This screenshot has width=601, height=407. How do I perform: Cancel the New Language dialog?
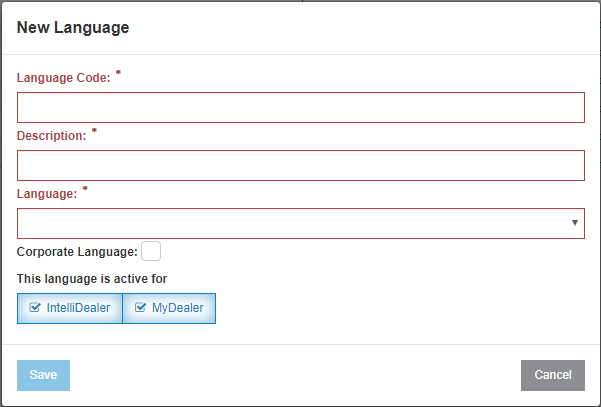click(x=553, y=375)
